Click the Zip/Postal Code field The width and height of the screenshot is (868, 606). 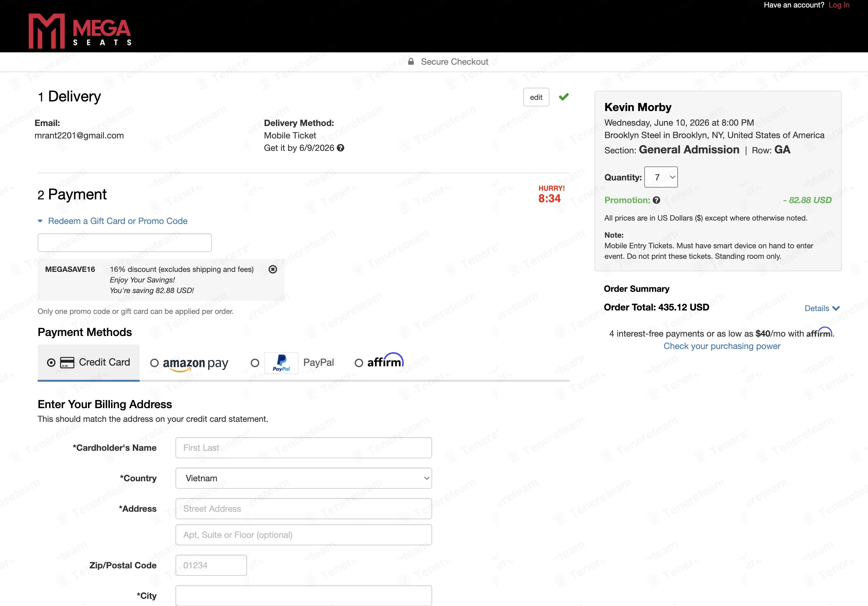(211, 565)
